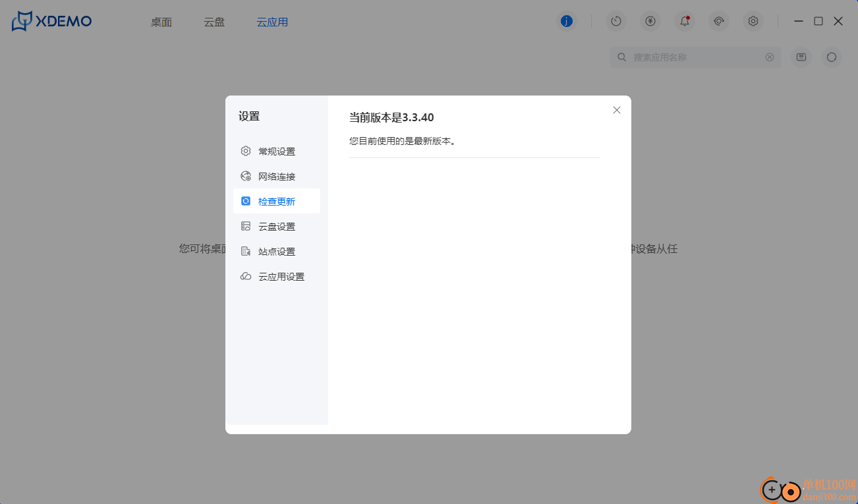
Task: Switch to the 桌面 tab
Action: (161, 22)
